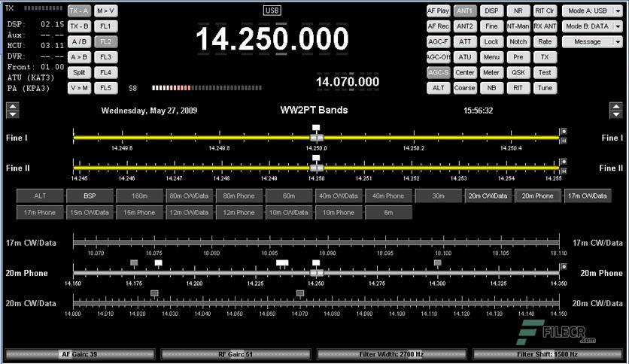
Task: Toggle the TX - B button
Action: [79, 26]
